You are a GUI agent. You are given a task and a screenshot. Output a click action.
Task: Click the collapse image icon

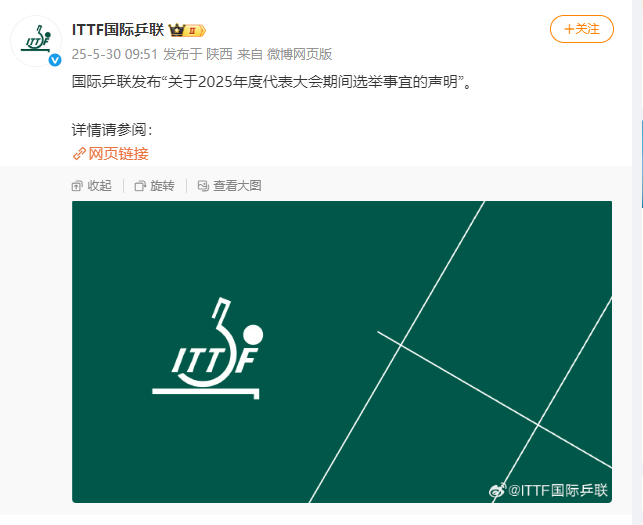point(77,186)
